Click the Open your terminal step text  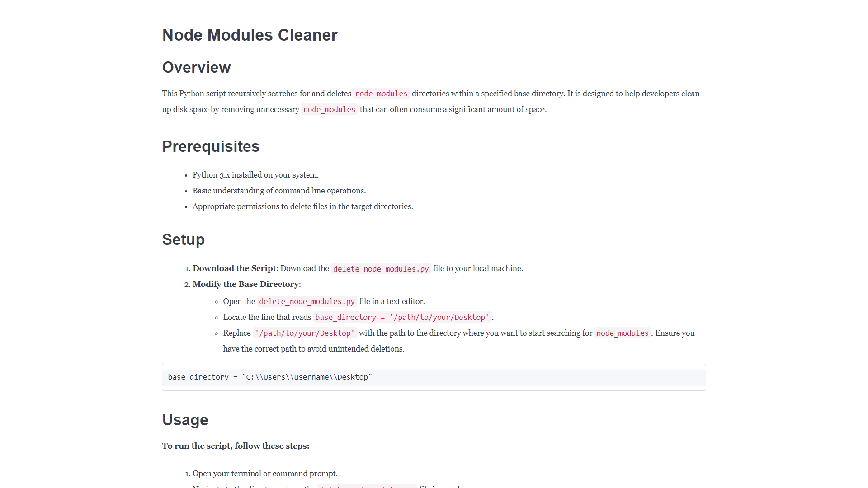click(x=265, y=474)
